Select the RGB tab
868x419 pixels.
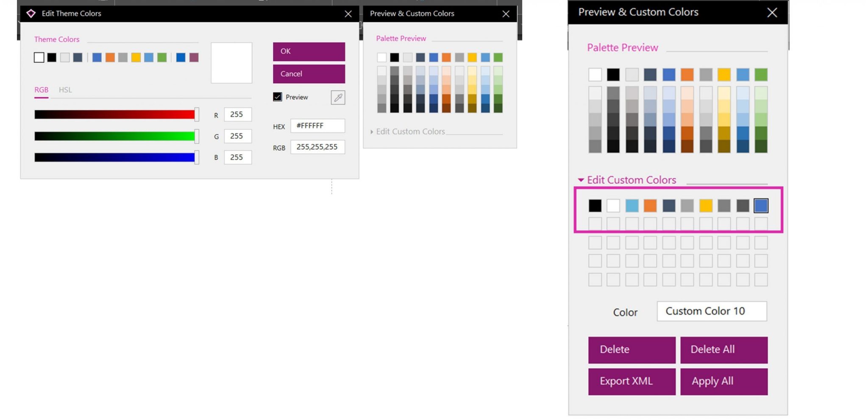41,90
